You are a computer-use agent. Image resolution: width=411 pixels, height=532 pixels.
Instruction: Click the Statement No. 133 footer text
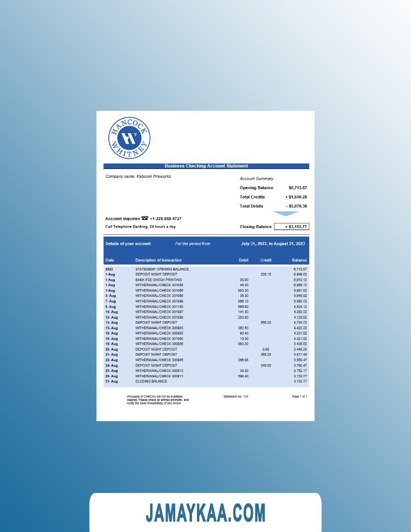tap(236, 396)
